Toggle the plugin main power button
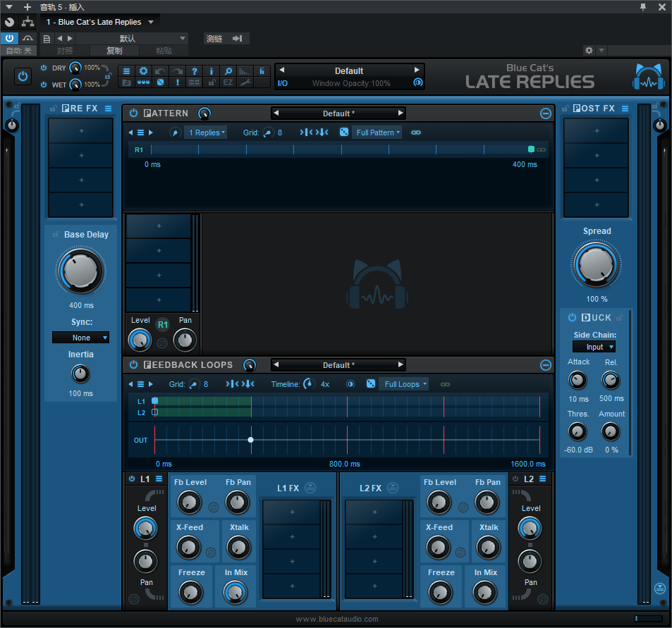The height and width of the screenshot is (628, 672). click(x=23, y=76)
